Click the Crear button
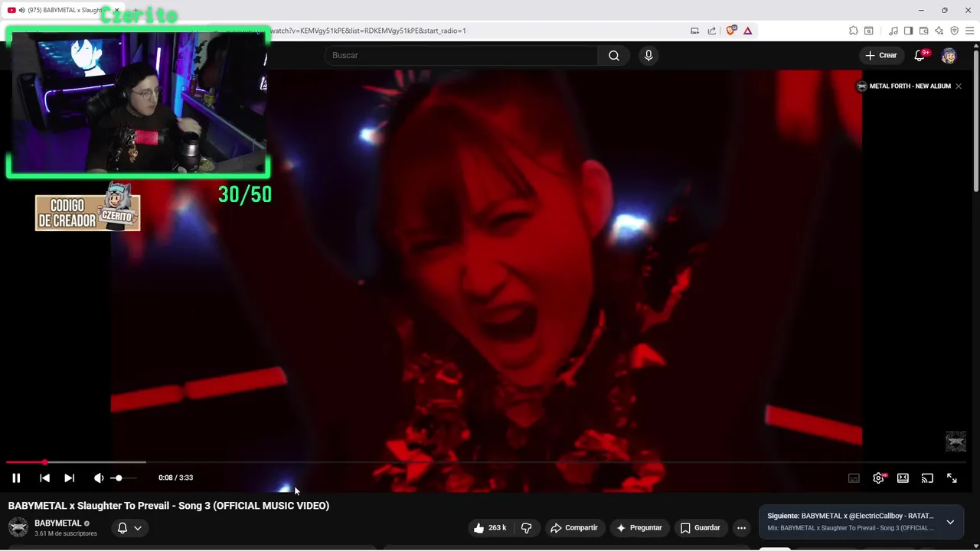980x551 pixels. [x=880, y=55]
